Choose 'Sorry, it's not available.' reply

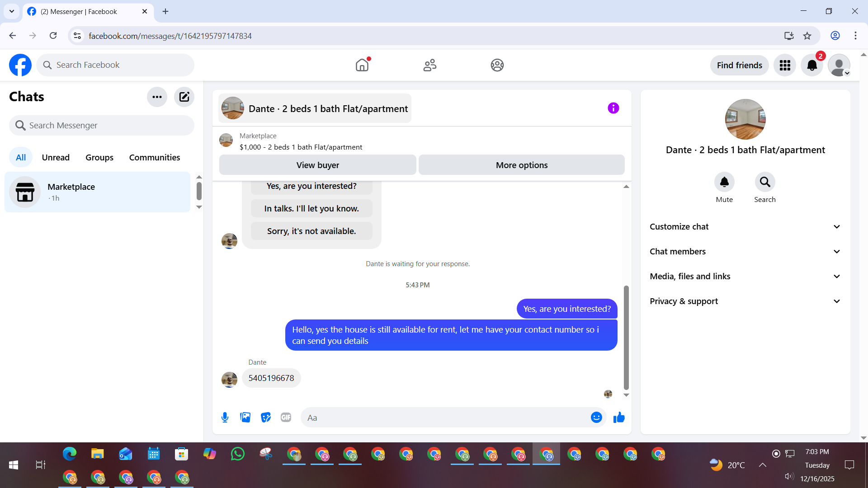pos(311,231)
